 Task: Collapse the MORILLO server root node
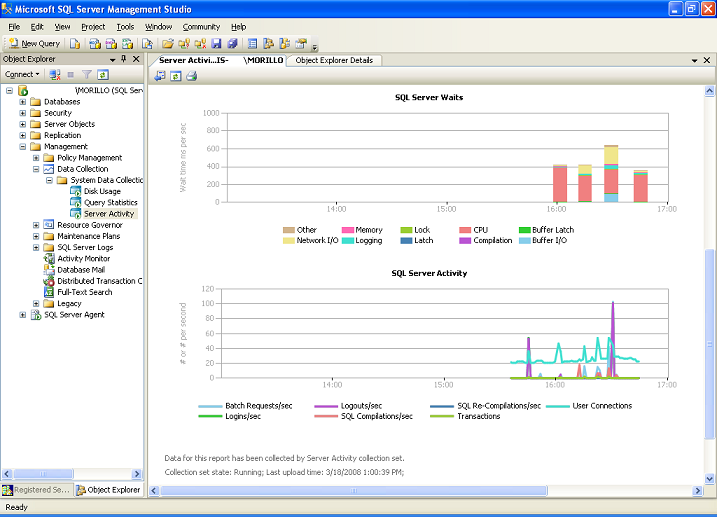click(9, 91)
